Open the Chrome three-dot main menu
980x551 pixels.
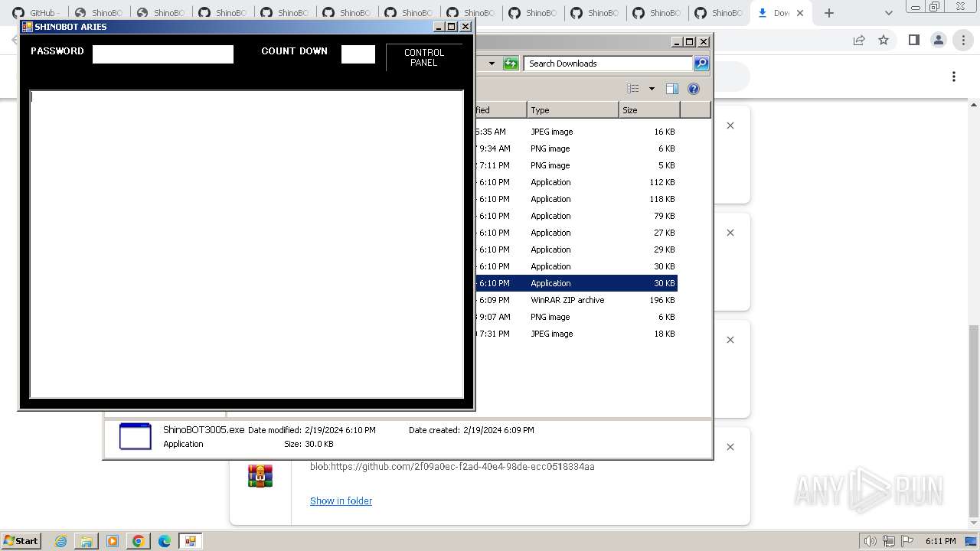963,41
